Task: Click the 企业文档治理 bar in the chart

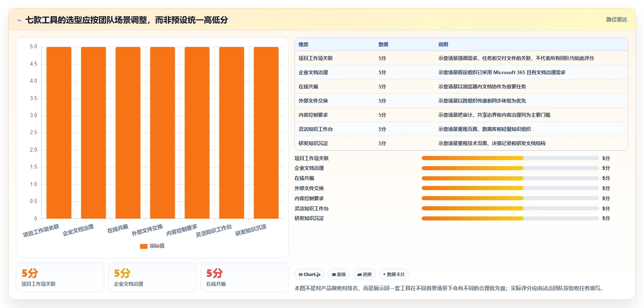Action: (x=93, y=133)
